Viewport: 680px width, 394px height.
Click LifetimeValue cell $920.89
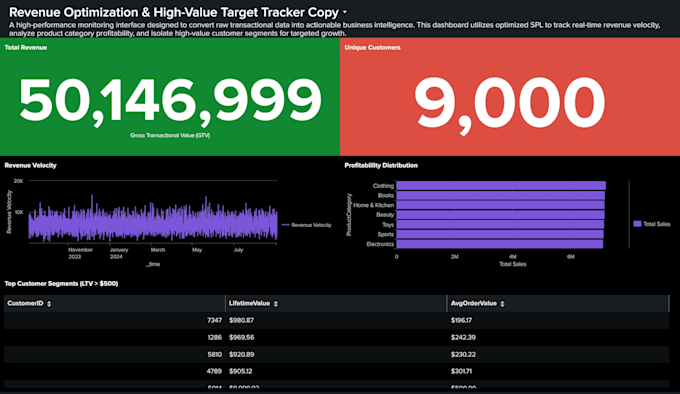tap(241, 355)
